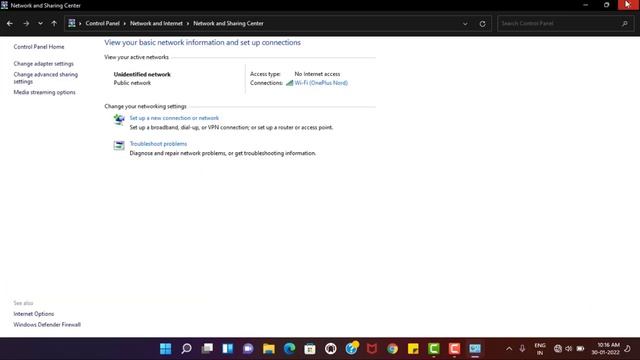The height and width of the screenshot is (360, 640).
Task: Click the microphone tray icon
Action: pos(522,349)
